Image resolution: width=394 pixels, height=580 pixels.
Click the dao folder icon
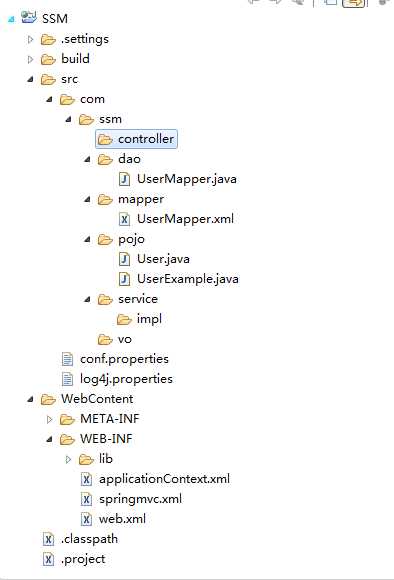coord(105,159)
